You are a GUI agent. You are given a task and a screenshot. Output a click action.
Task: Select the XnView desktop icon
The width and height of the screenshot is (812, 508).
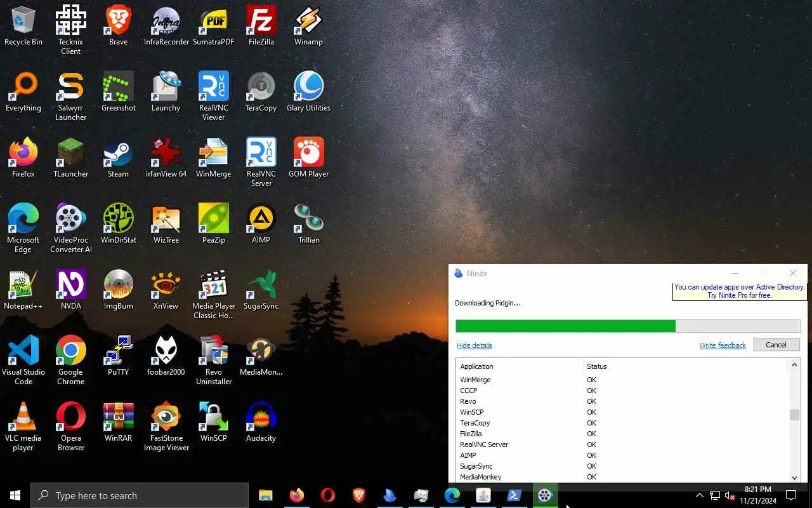[x=166, y=290]
